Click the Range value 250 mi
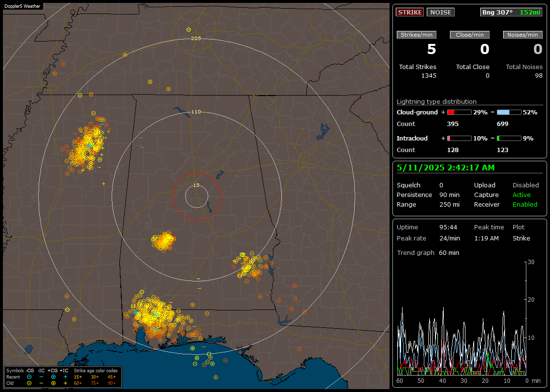The height and width of the screenshot is (392, 550). click(449, 205)
